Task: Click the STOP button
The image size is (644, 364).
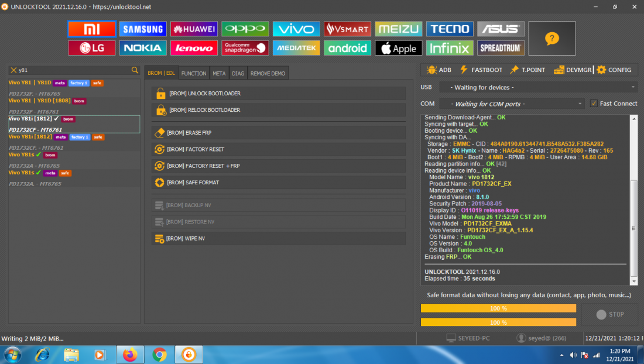Action: pos(610,314)
